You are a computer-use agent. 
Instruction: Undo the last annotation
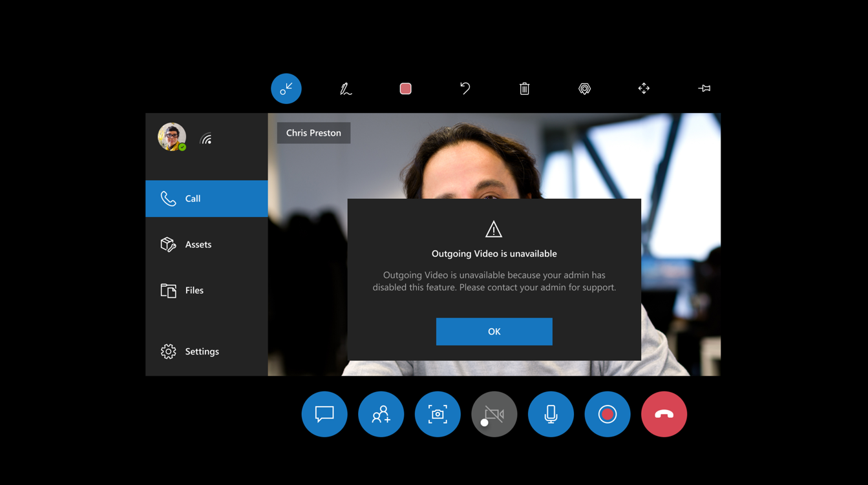coord(465,88)
